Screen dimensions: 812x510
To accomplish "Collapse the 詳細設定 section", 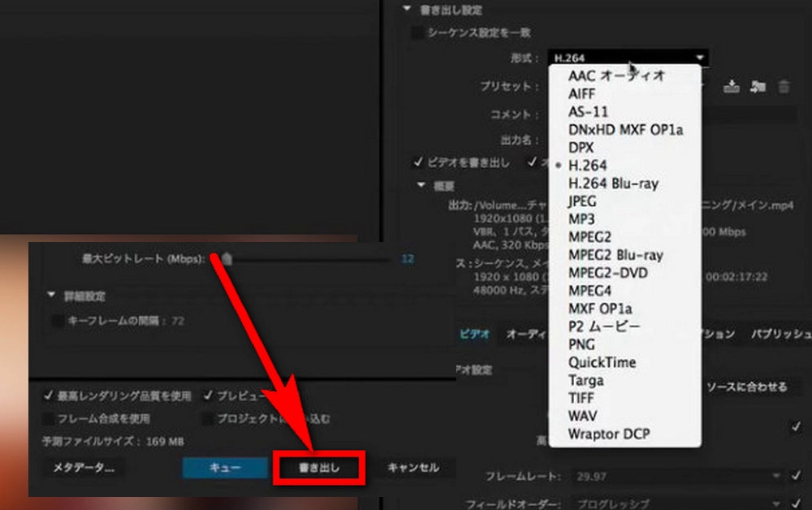I will click(52, 296).
